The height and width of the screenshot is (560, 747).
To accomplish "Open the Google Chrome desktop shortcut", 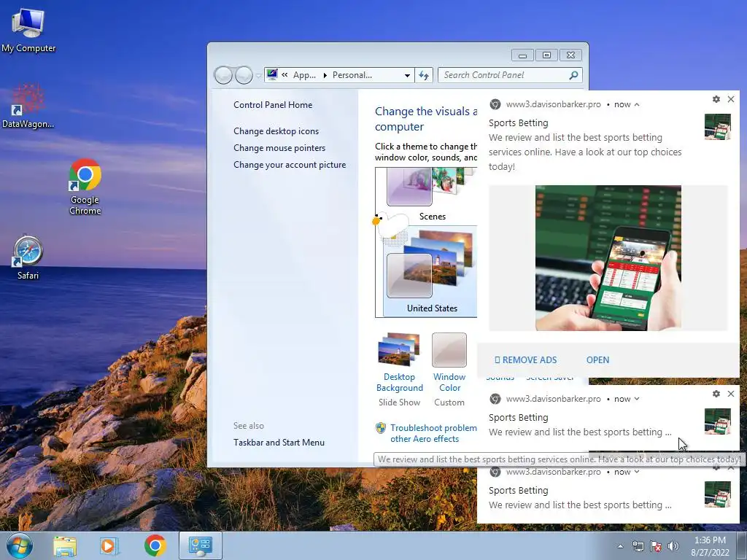I will 85,186.
